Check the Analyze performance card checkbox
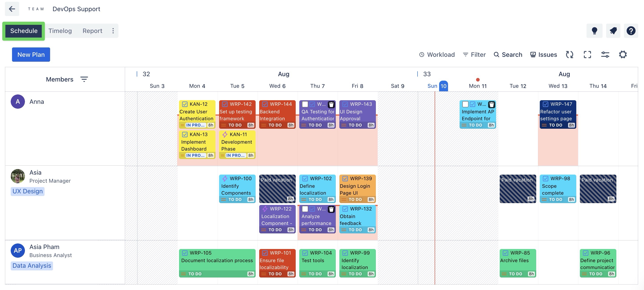Viewport: 644px width, 290px height. click(305, 209)
